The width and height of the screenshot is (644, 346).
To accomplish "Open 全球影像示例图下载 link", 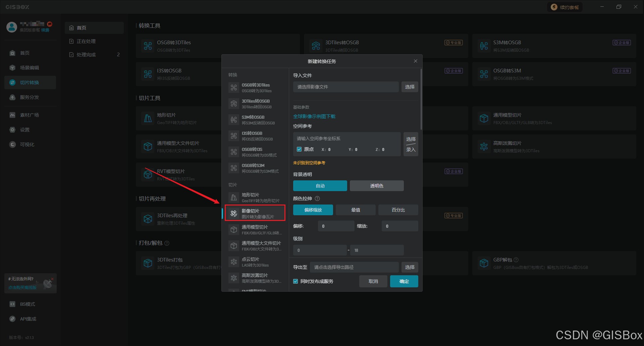I will click(314, 116).
